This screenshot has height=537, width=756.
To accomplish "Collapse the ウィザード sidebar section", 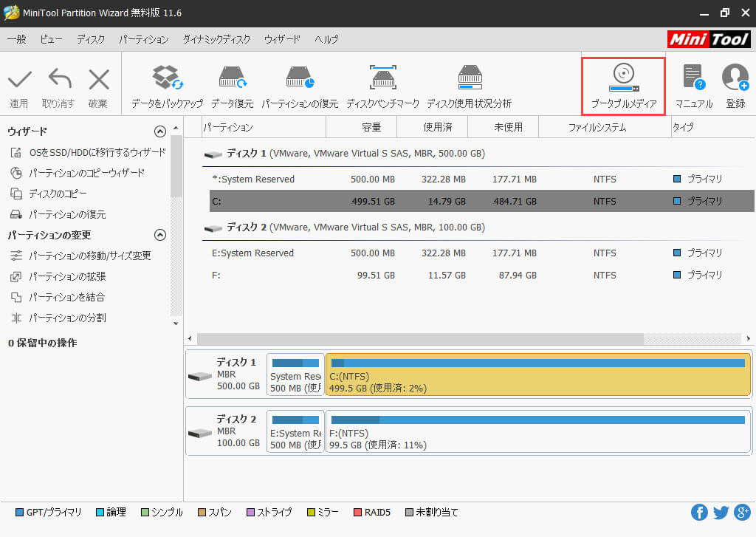I will 159,131.
